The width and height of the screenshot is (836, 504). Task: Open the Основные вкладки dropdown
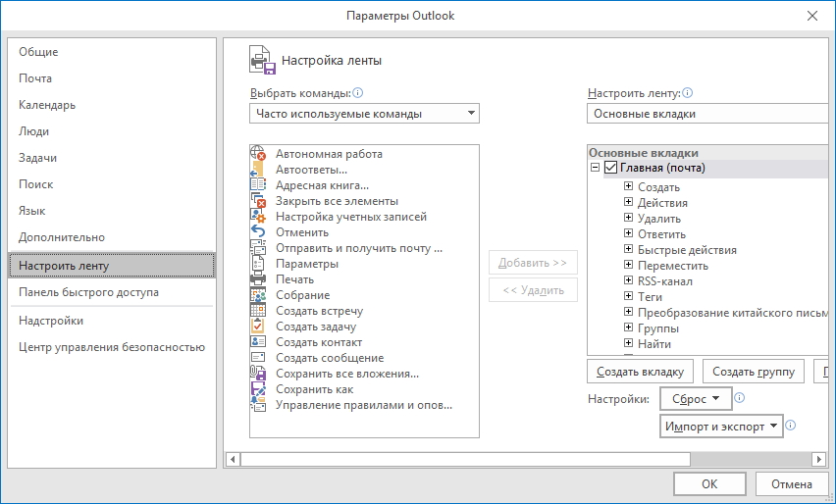click(x=707, y=114)
